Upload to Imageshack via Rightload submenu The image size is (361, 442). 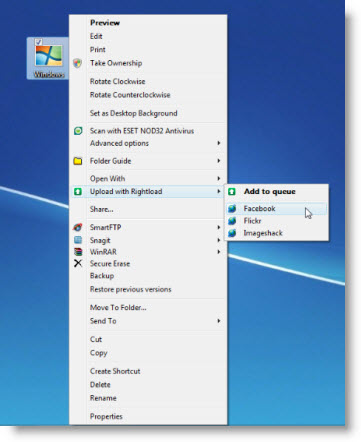tap(263, 233)
